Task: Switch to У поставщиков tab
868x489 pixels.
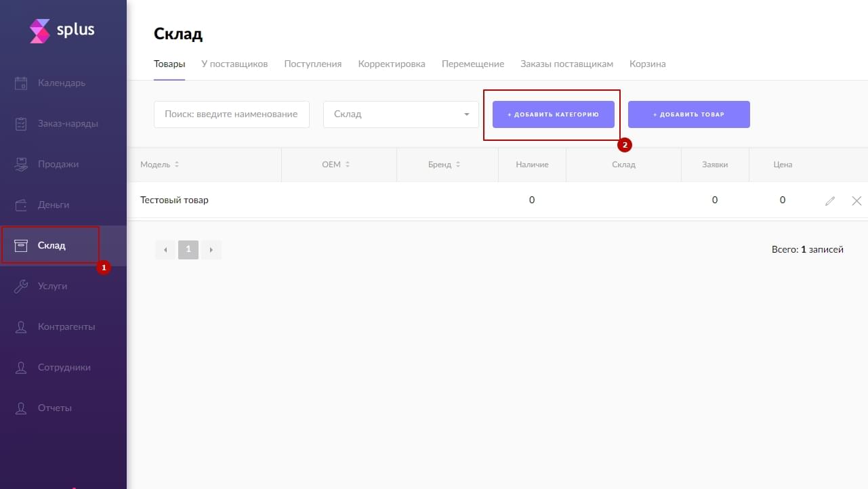Action: [234, 64]
